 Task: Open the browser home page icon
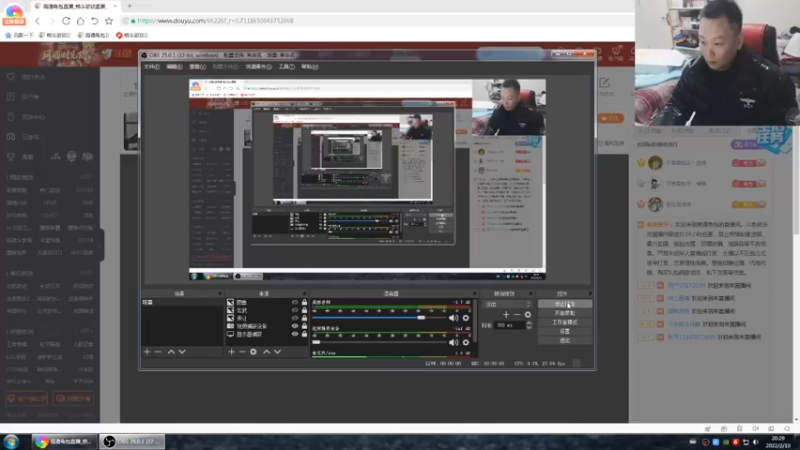80,21
